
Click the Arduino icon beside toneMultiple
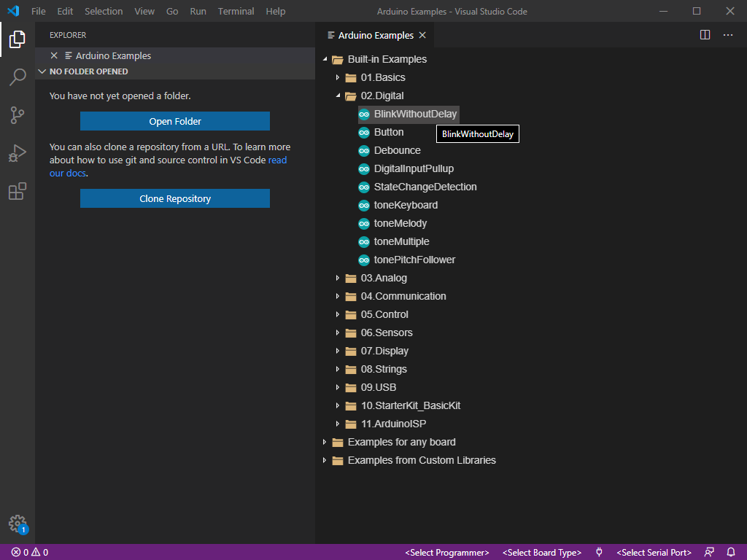364,242
